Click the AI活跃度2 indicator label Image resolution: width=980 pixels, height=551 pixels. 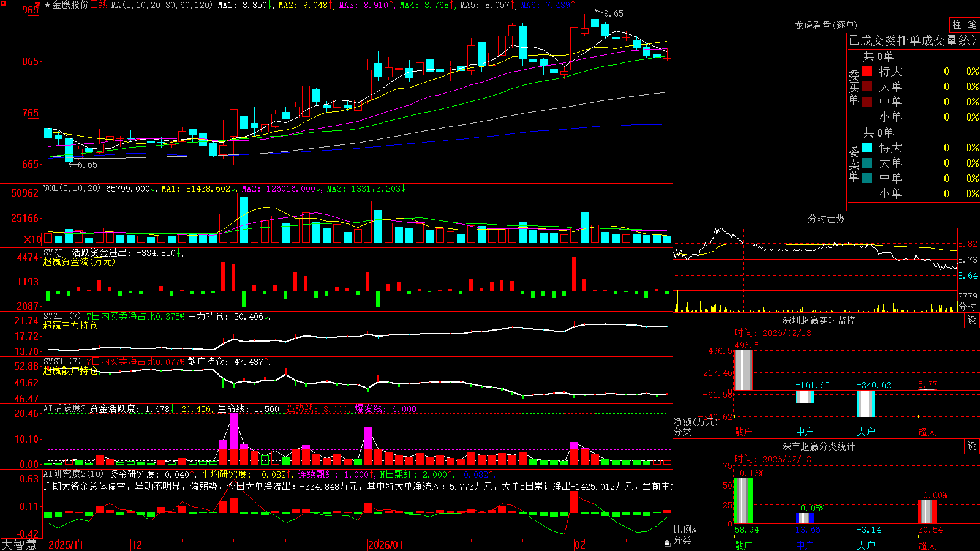coord(65,409)
